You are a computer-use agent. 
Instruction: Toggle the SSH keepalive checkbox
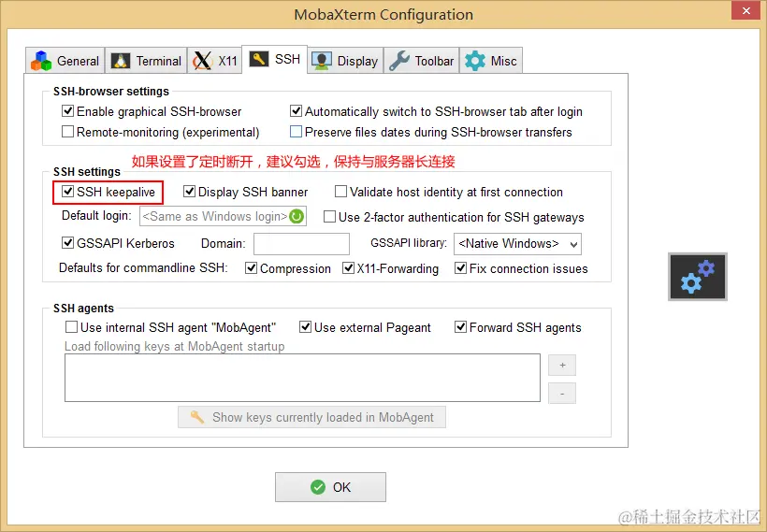(68, 191)
